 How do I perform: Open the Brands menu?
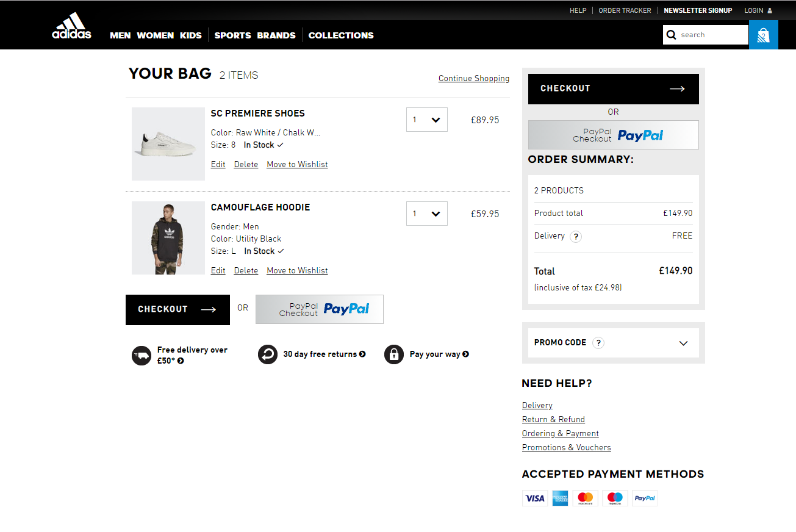tap(276, 35)
